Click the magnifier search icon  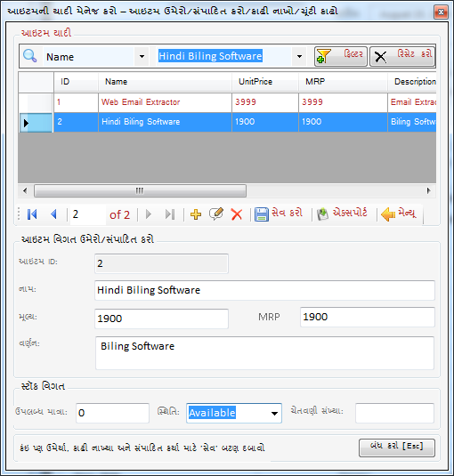tap(29, 56)
